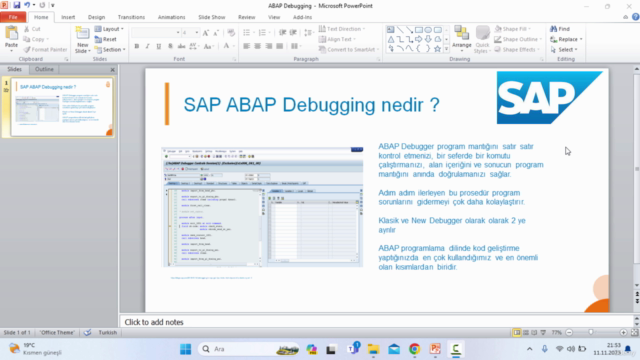Adjust the zoom slider handle

(x=591, y=333)
